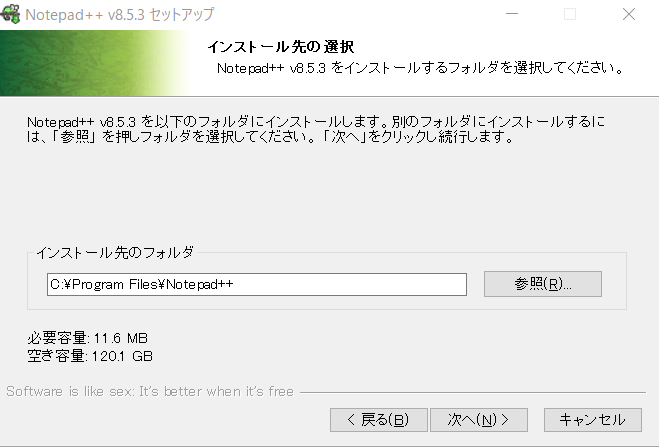Click the separator line right of branding text
Viewport: 659px width, 447px height.
point(470,391)
